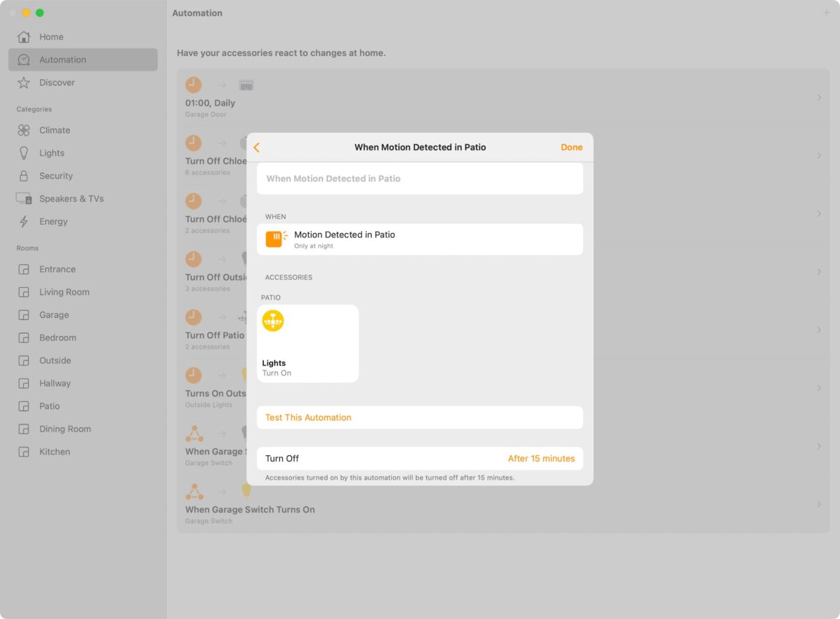Viewport: 840px width, 619px height.
Task: Click the Dining Room room icon
Action: tap(24, 429)
